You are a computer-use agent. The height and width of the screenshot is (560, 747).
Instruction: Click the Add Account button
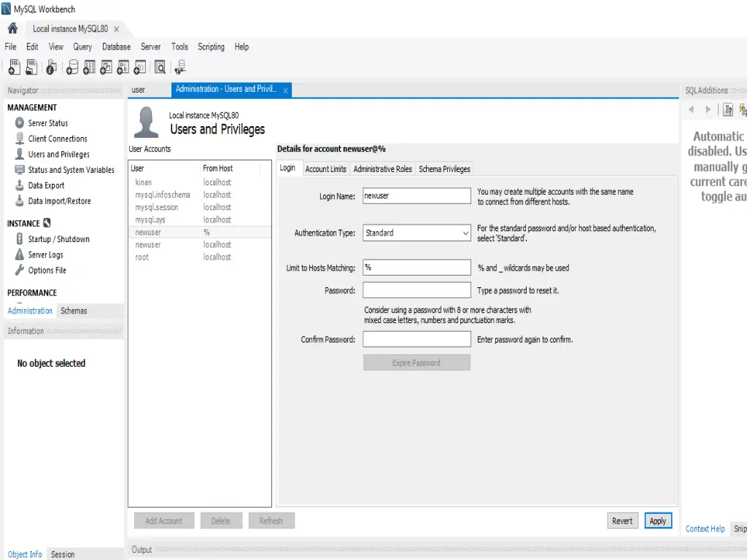pos(164,521)
